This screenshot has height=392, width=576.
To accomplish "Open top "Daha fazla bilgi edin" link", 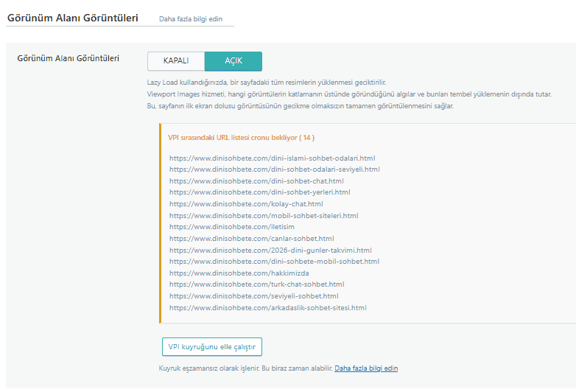I will coord(191,18).
